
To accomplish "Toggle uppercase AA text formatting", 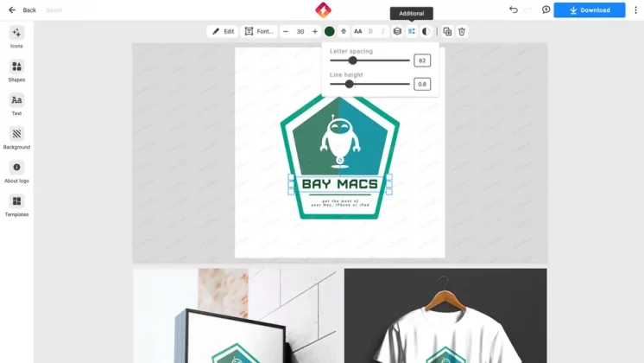I will [358, 31].
